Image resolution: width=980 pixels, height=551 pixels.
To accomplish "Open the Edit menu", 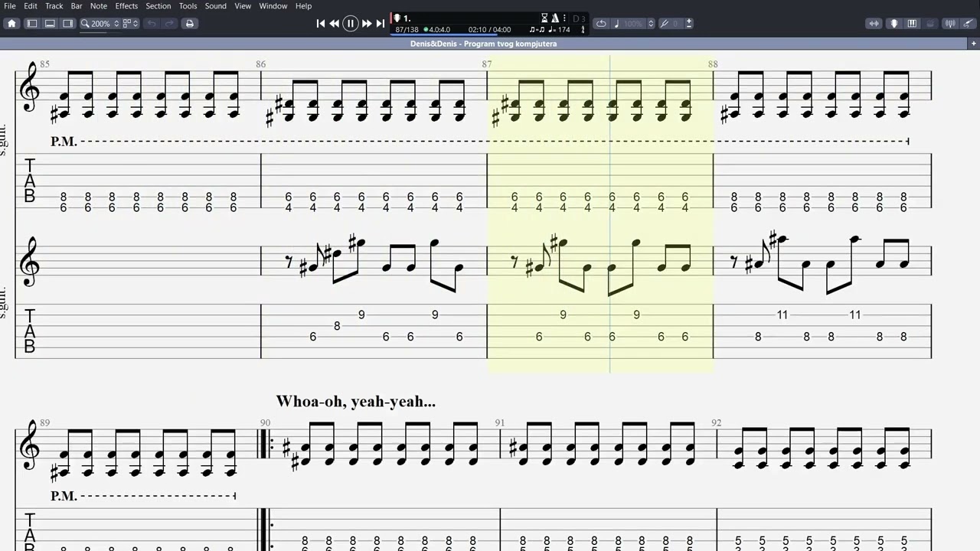I will click(31, 6).
